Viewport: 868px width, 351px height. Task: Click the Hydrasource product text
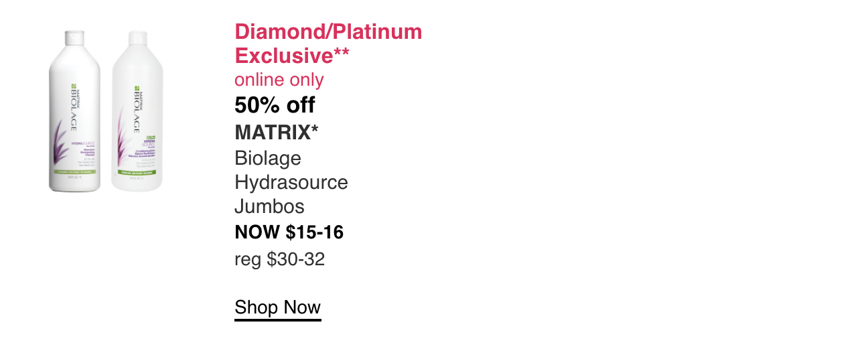[x=291, y=182]
